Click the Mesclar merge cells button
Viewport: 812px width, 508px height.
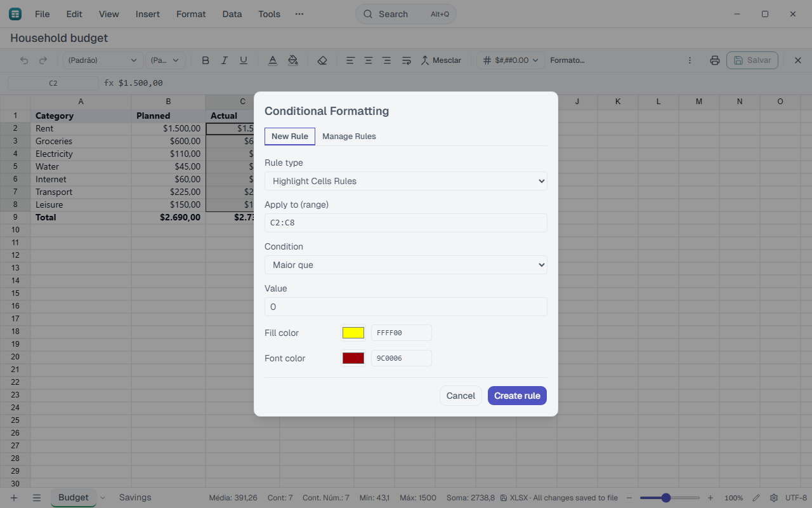441,60
